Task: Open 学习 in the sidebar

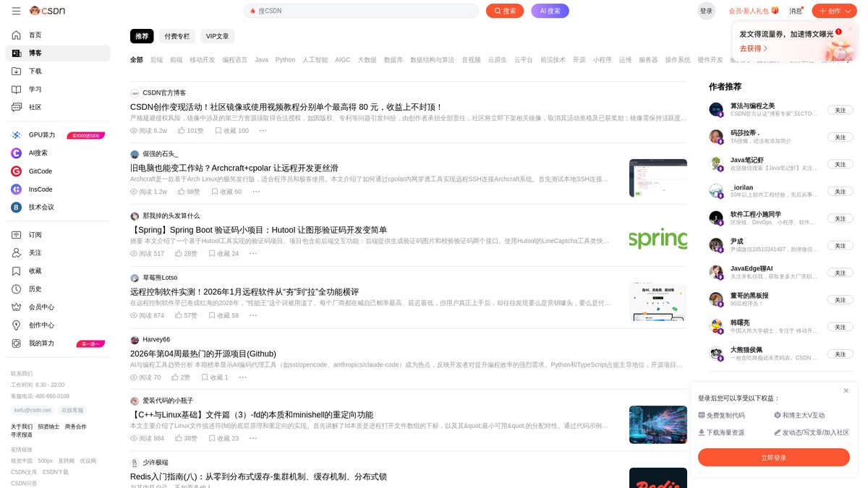Action: click(x=58, y=89)
